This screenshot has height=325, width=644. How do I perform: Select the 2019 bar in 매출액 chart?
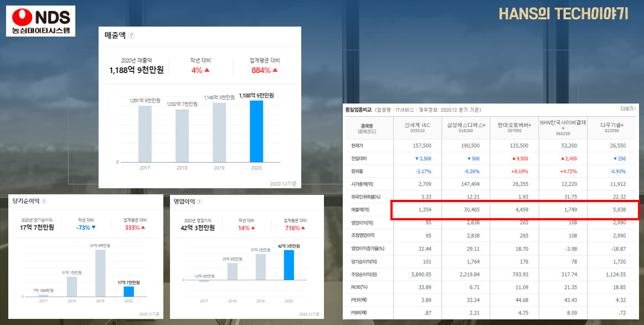[219, 132]
